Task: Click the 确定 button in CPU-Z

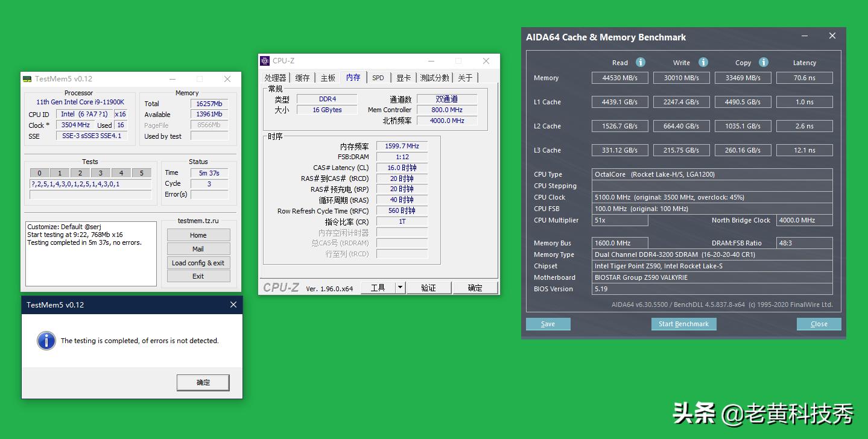Action: pyautogui.click(x=475, y=288)
